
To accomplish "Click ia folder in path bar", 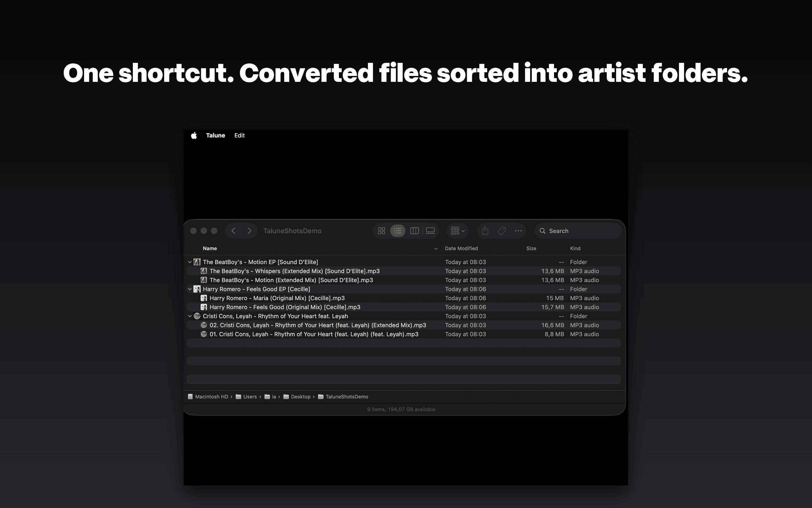I will [x=270, y=397].
